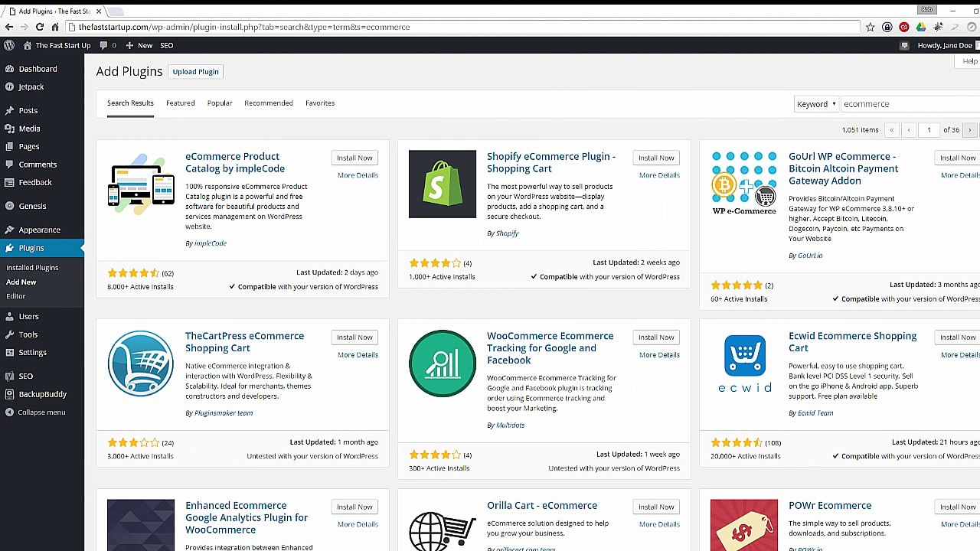Go to browser home icon
This screenshot has width=980, height=551.
point(55,27)
